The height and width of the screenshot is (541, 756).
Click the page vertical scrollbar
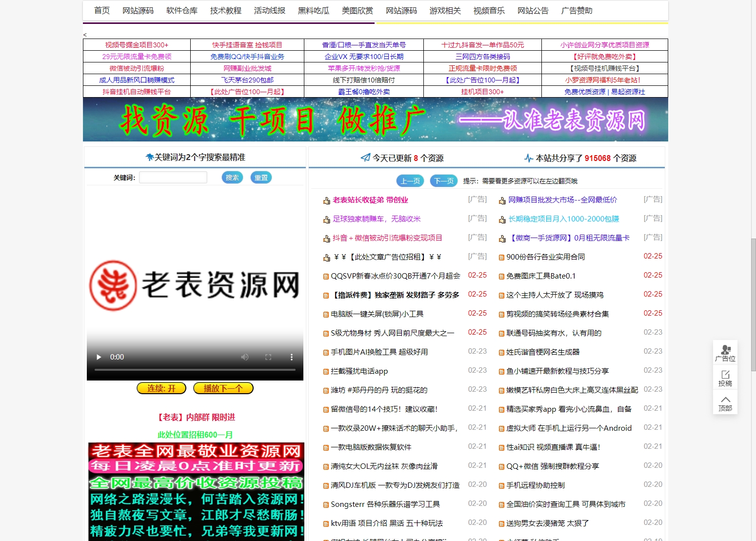coord(753,305)
